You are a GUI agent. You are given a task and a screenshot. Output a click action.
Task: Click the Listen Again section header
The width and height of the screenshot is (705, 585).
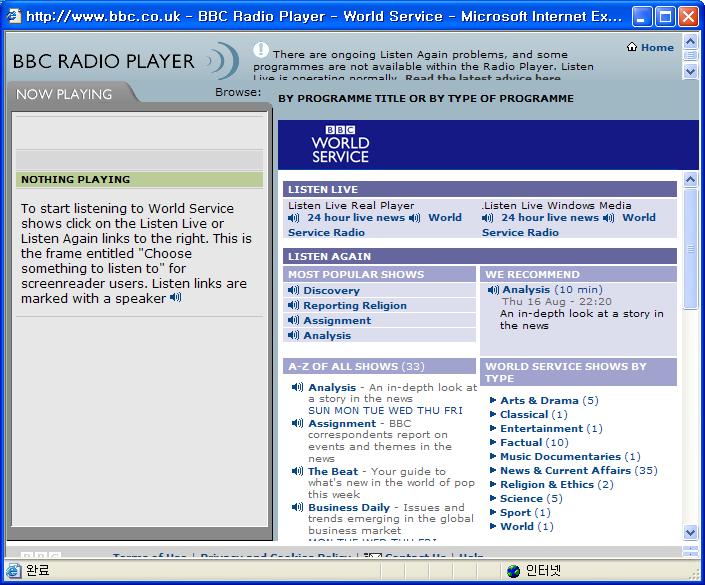[x=480, y=256]
